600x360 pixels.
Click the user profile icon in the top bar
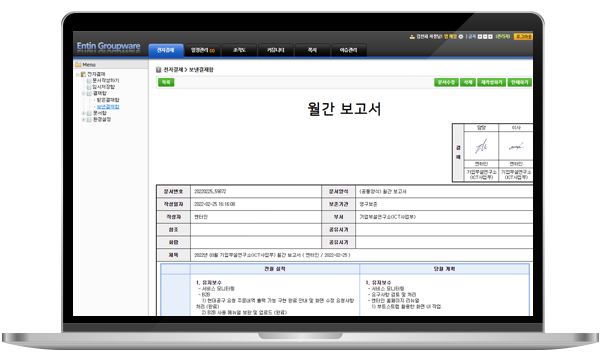click(x=412, y=37)
